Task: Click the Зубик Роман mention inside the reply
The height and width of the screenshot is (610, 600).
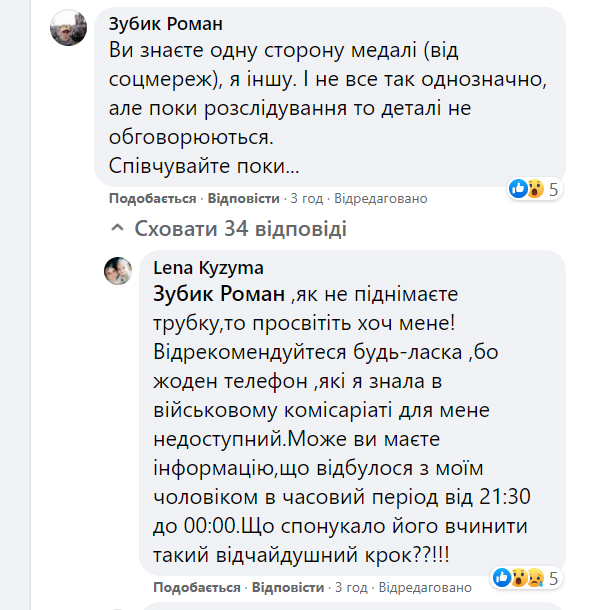Action: (219, 296)
